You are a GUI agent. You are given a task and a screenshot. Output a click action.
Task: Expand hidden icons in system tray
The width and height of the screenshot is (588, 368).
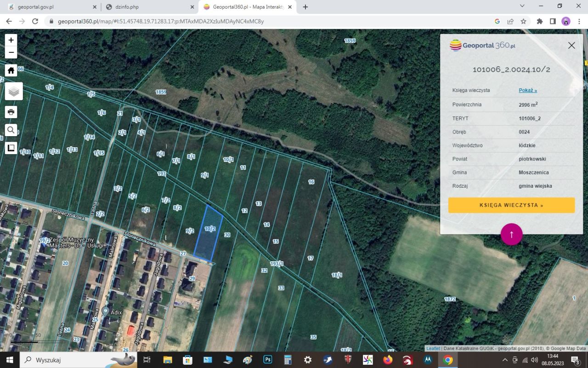(x=505, y=360)
